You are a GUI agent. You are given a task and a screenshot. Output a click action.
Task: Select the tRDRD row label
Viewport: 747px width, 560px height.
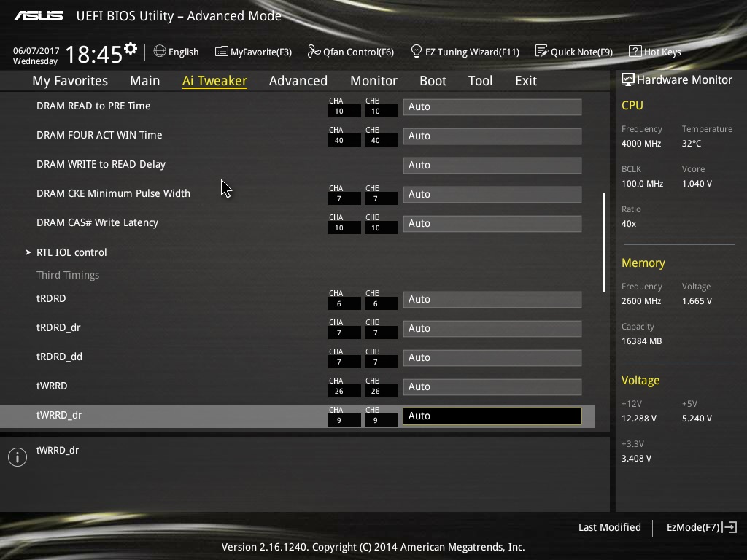(51, 298)
